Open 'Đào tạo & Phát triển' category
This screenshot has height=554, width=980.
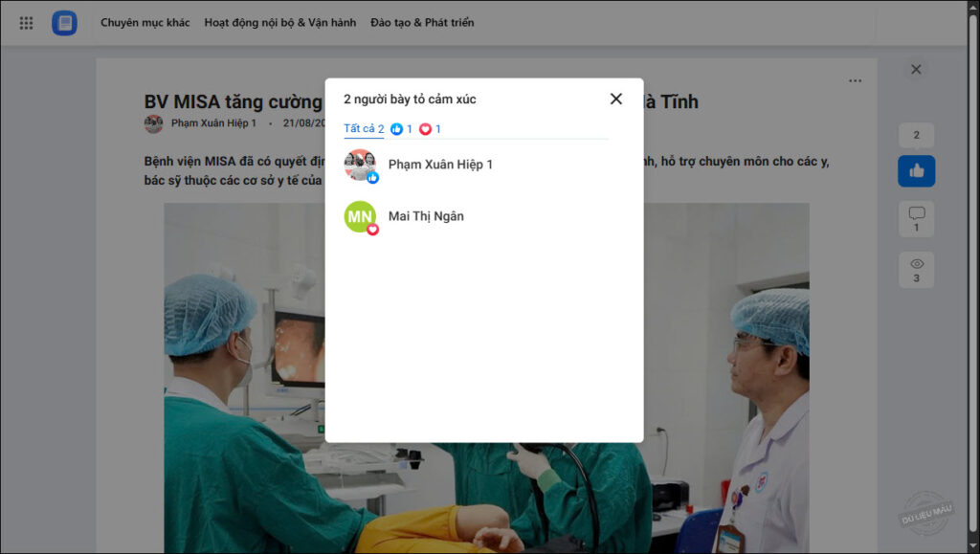click(x=422, y=22)
